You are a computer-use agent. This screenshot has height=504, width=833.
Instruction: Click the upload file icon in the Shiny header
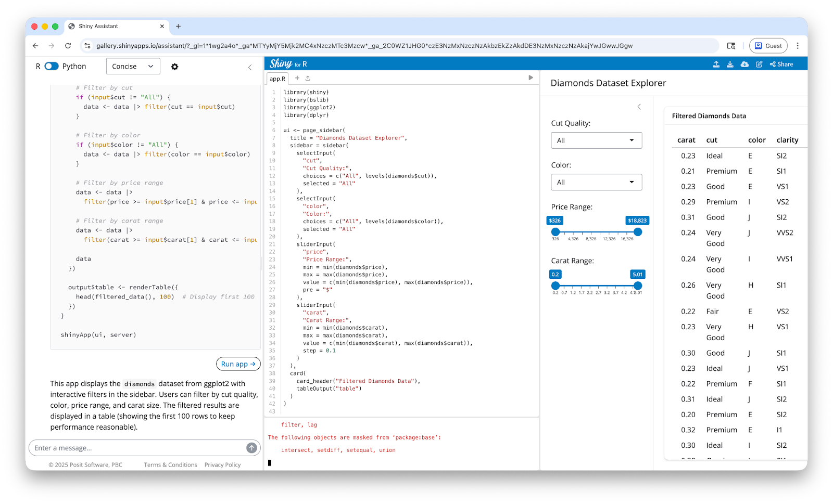(716, 64)
